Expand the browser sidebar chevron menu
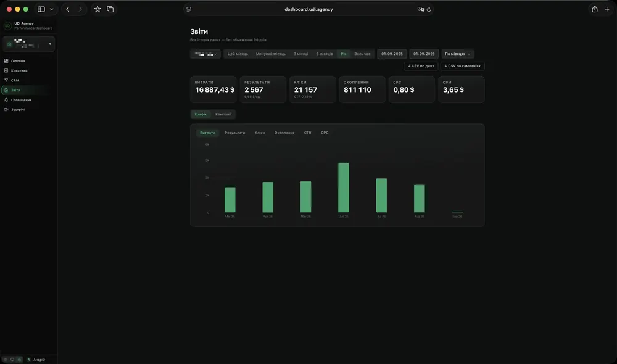The image size is (617, 364). click(x=52, y=9)
